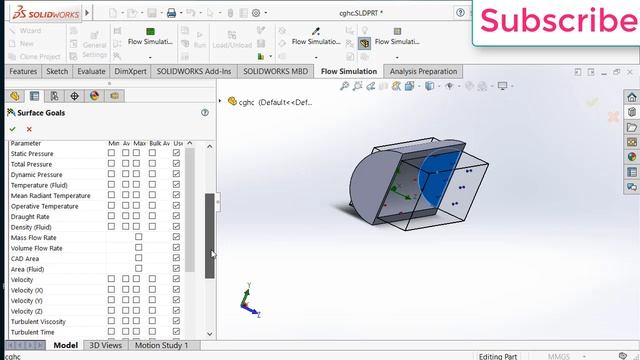Click the View Orientation icon
The image size is (640, 360).
coord(409,86)
